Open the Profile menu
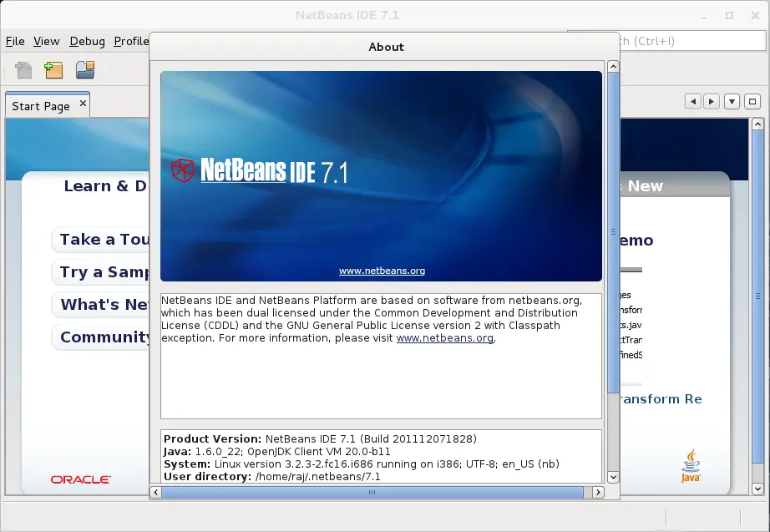 (131, 41)
